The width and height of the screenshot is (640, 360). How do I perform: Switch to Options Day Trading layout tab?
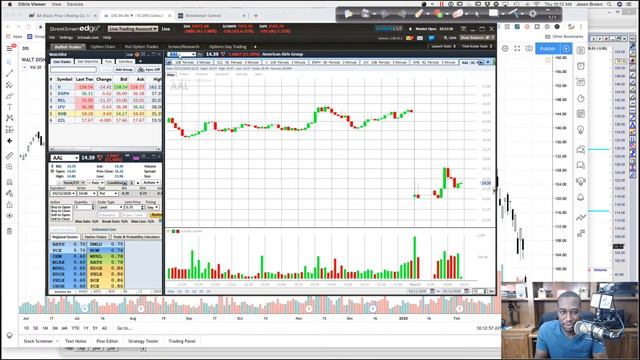227,47
